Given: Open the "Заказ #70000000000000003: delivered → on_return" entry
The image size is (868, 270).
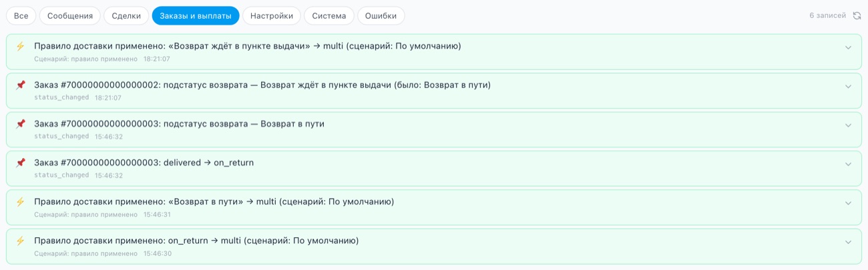Looking at the screenshot, I should tap(434, 168).
